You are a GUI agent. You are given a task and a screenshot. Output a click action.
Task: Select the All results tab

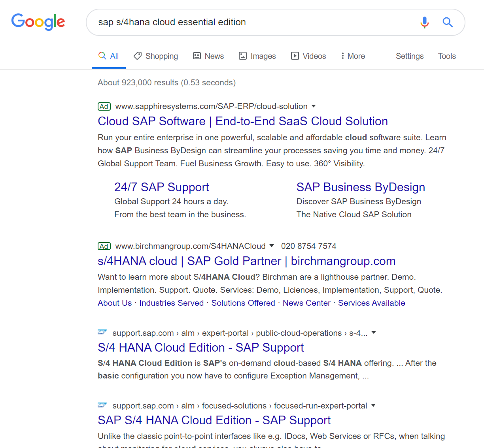click(109, 56)
